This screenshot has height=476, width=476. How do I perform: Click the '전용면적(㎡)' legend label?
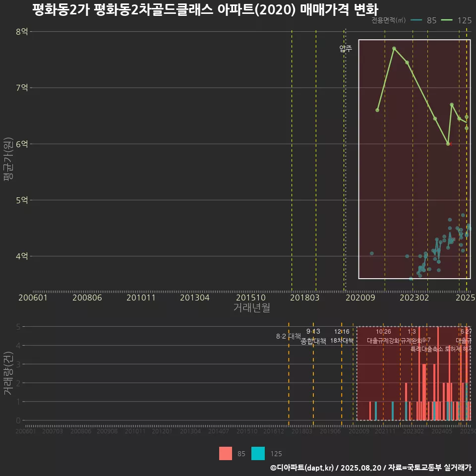pos(389,20)
